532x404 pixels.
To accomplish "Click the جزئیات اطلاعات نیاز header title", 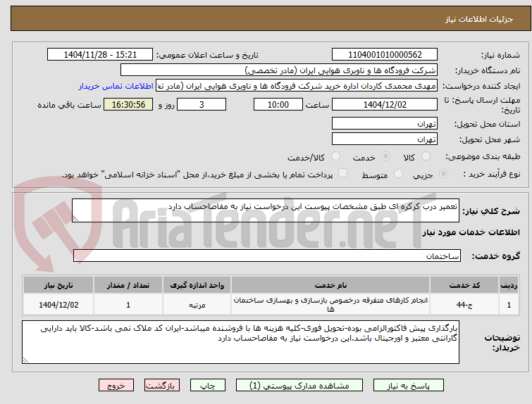I will [x=479, y=19].
